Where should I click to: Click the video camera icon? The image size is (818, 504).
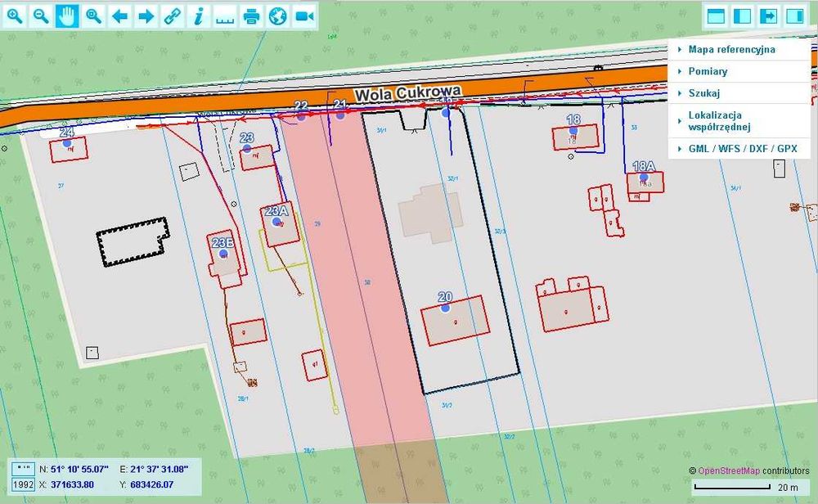[304, 16]
